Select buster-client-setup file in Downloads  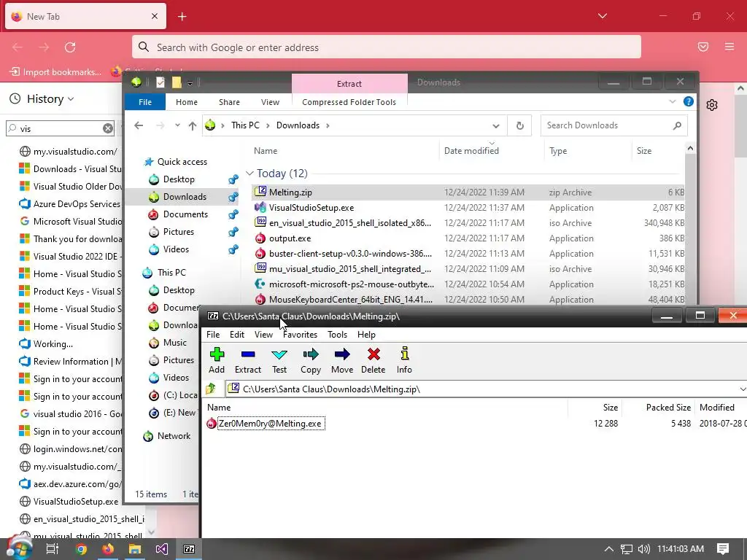click(468, 253)
